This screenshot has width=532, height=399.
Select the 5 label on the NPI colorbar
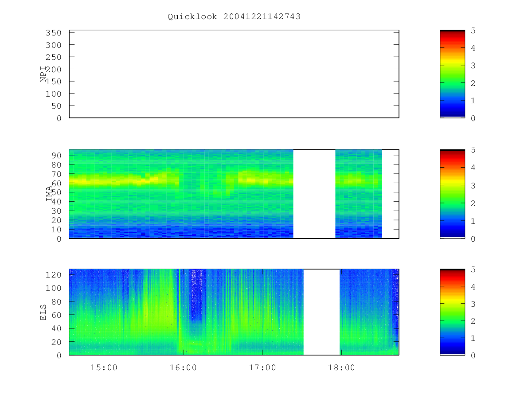click(x=473, y=30)
